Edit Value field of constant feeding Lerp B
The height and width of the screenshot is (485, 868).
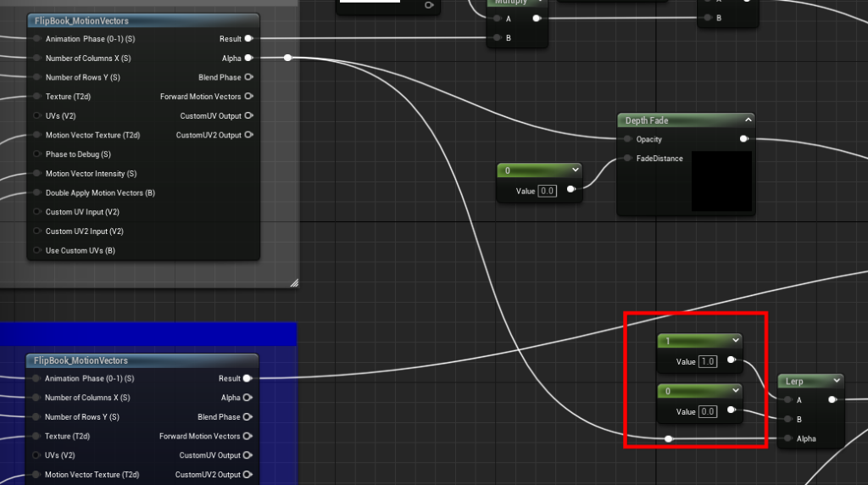pos(708,411)
